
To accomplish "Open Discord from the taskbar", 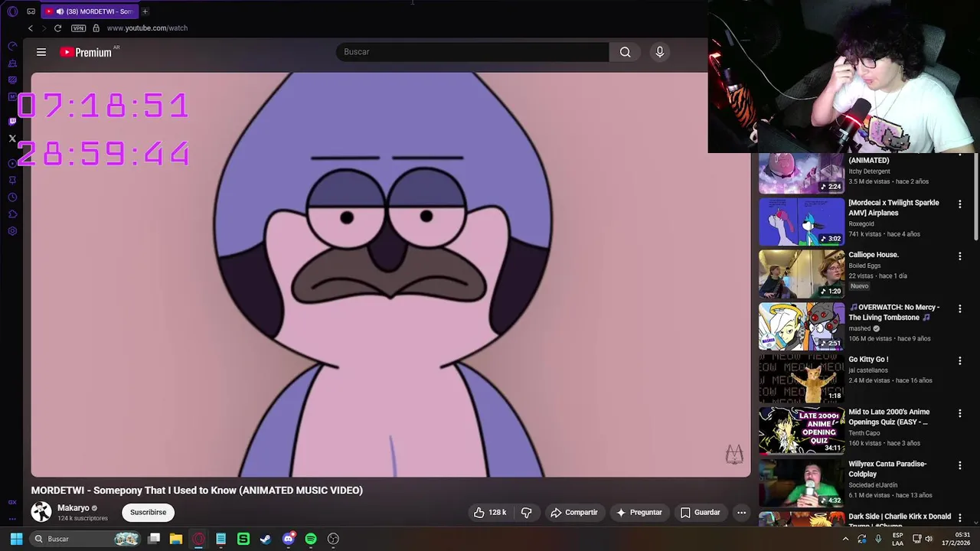I will coord(289,539).
